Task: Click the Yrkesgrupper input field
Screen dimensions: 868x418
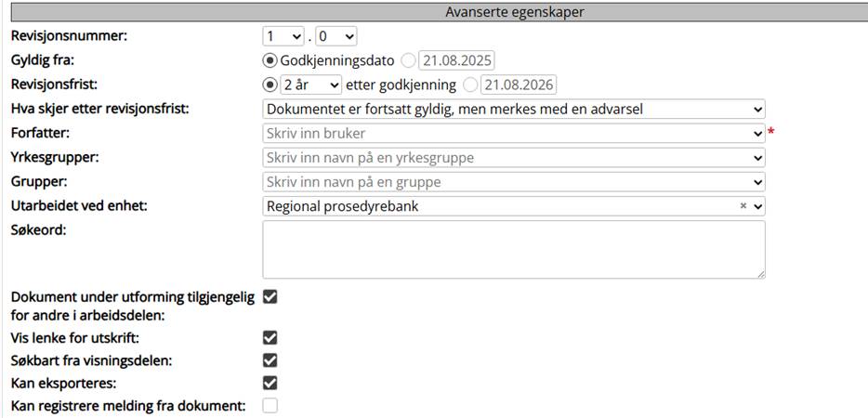Action: tap(506, 158)
